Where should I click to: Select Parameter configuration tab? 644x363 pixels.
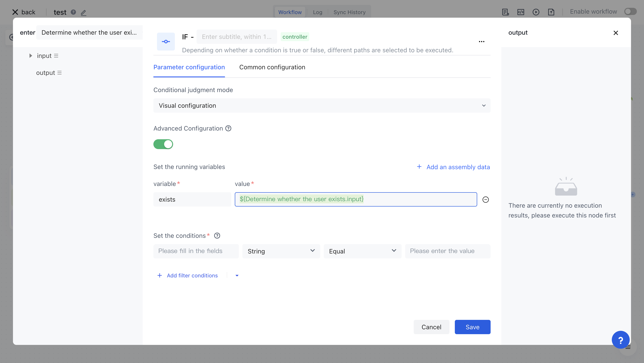(x=189, y=67)
